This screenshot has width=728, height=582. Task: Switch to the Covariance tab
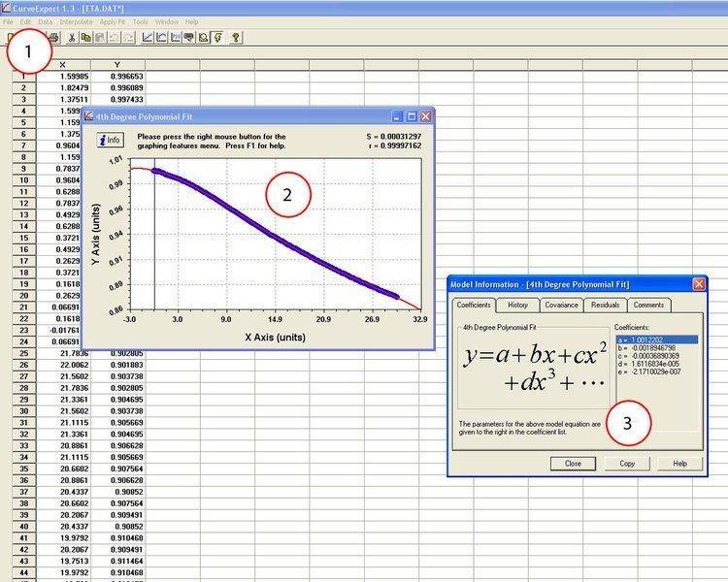pos(561,305)
